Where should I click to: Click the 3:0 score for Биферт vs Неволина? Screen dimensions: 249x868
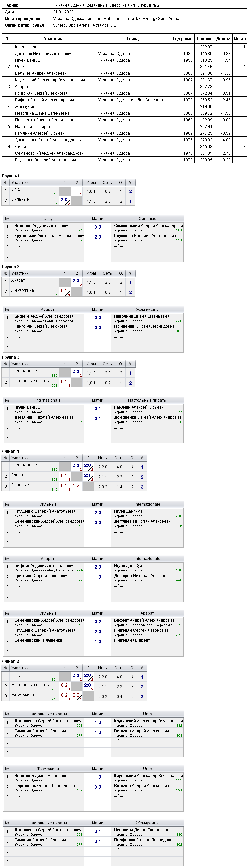coord(98,318)
